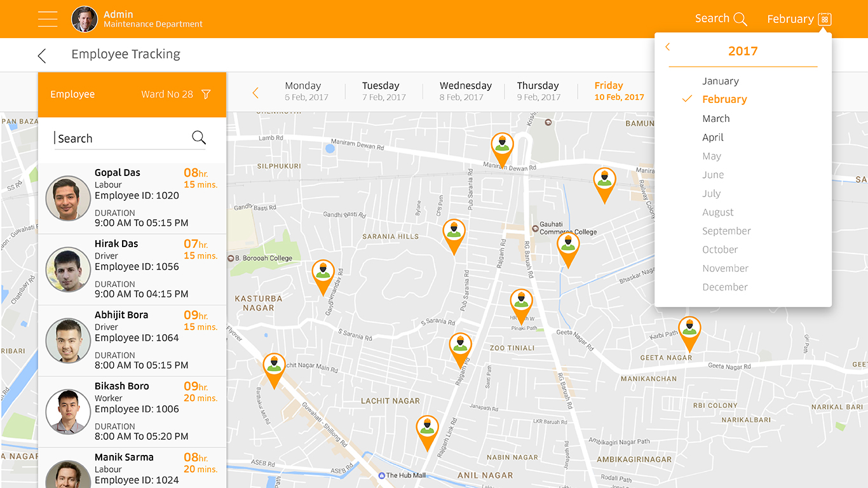Choose March from month list
This screenshot has width=868, height=488.
click(x=715, y=119)
